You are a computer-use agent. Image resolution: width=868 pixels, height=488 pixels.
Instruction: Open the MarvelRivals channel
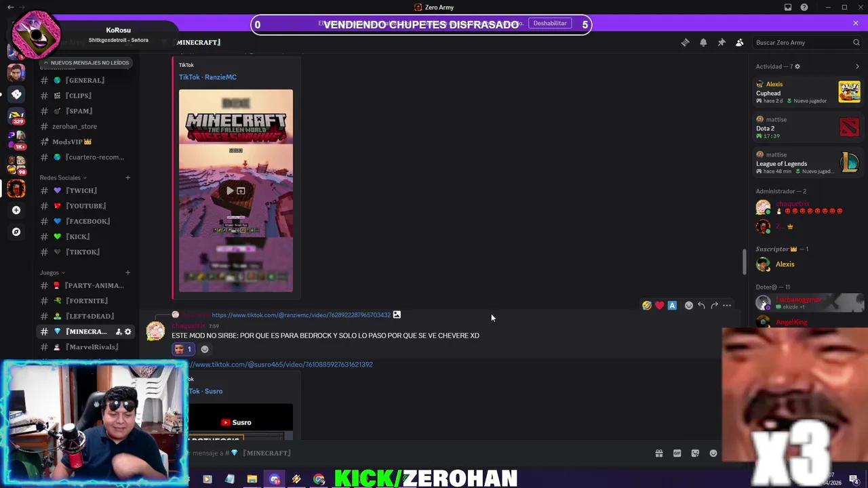pyautogui.click(x=85, y=347)
